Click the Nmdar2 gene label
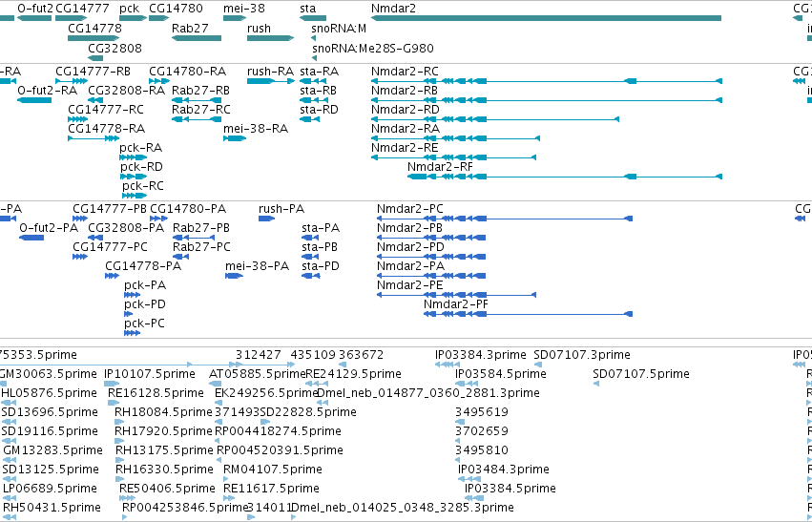The image size is (812, 522). tap(393, 9)
